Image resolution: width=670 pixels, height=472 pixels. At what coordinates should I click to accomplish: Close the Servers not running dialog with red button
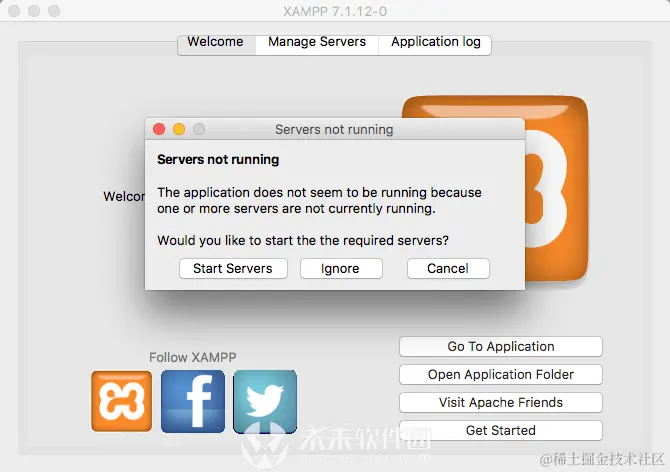tap(159, 129)
